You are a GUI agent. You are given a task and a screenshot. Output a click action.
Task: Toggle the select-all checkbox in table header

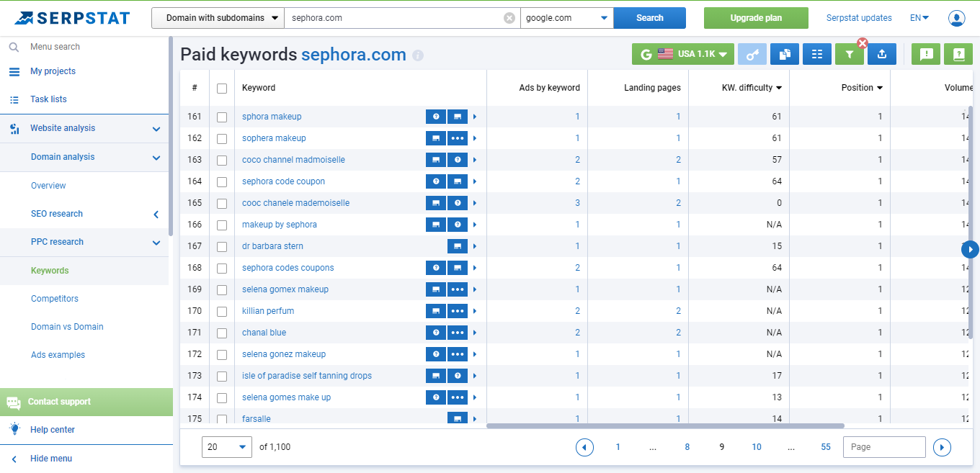pyautogui.click(x=222, y=88)
